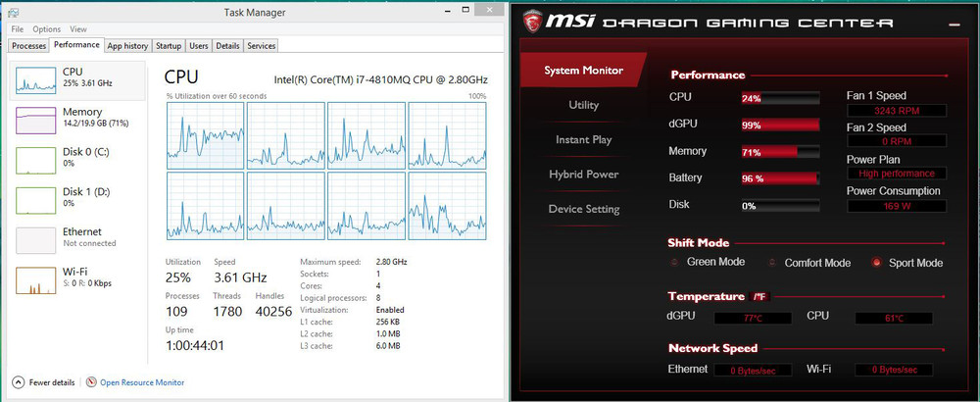Go to the Users tab

pos(199,46)
